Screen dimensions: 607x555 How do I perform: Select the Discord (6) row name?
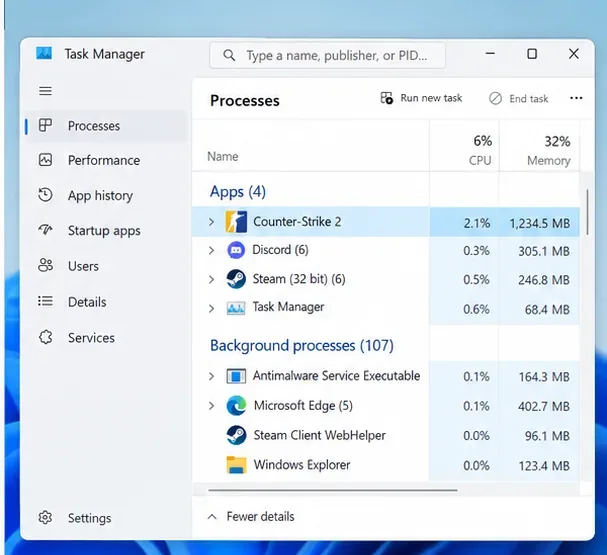280,250
